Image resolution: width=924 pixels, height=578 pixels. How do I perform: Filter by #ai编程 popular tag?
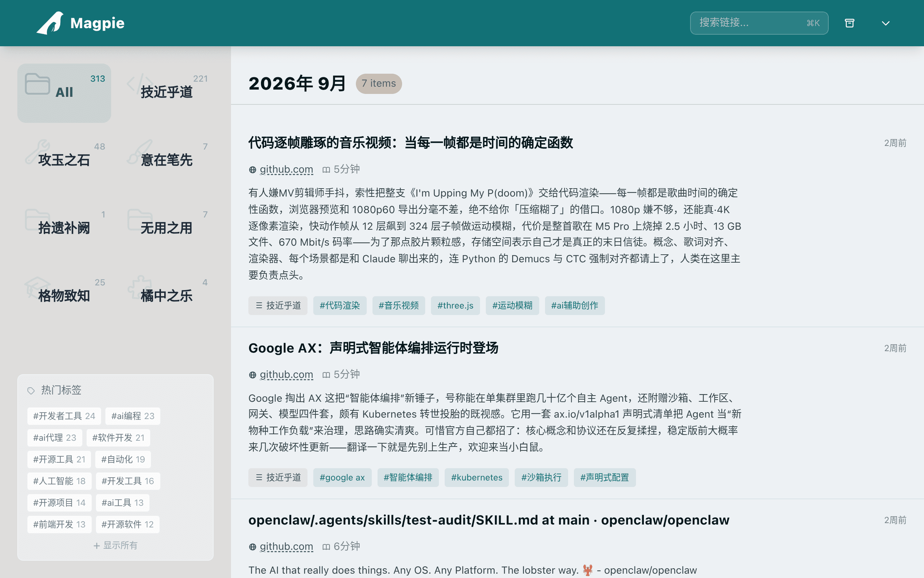[x=132, y=416]
